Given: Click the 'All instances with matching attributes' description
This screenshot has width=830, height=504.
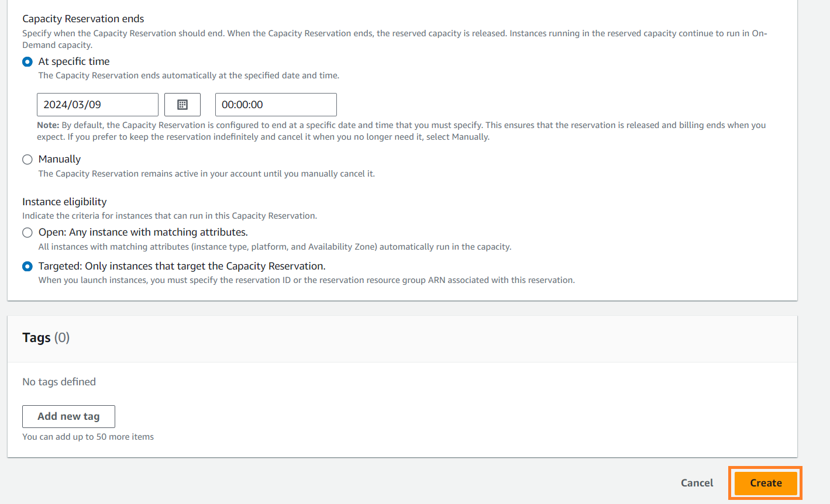Looking at the screenshot, I should pos(275,247).
